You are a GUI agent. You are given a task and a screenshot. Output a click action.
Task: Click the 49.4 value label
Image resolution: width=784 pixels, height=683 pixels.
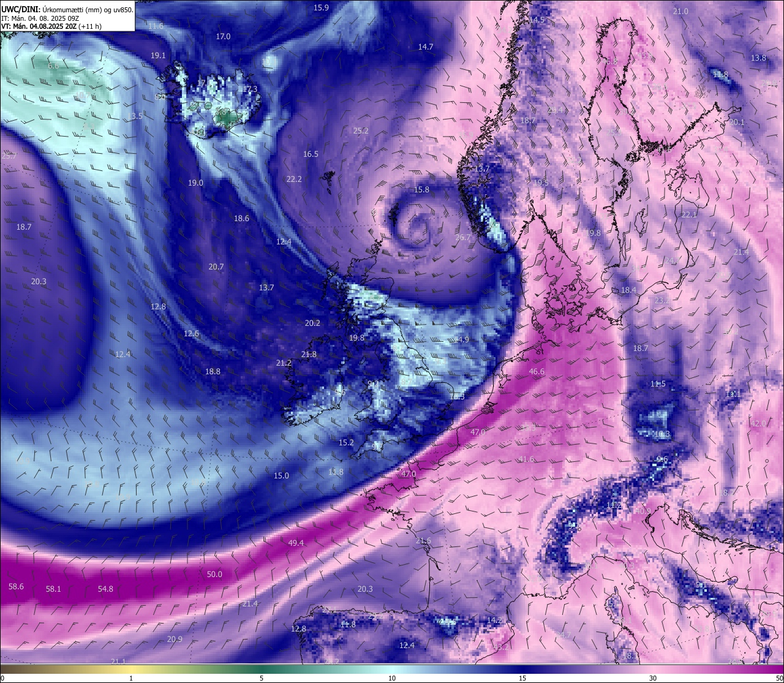(296, 543)
